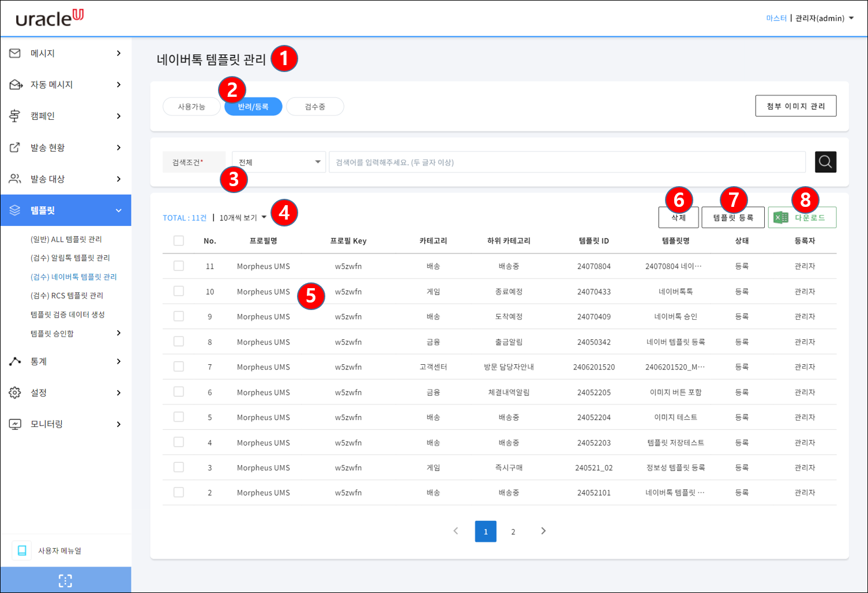
Task: Switch to the 검수중 tab
Action: [315, 107]
